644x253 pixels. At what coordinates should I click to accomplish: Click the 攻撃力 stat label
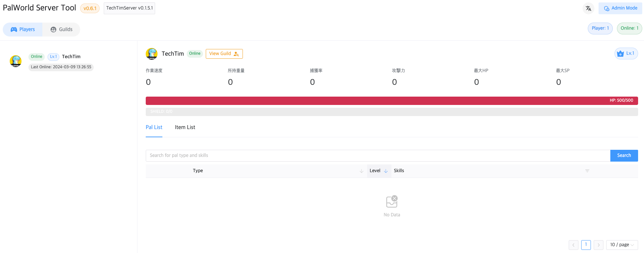[398, 71]
